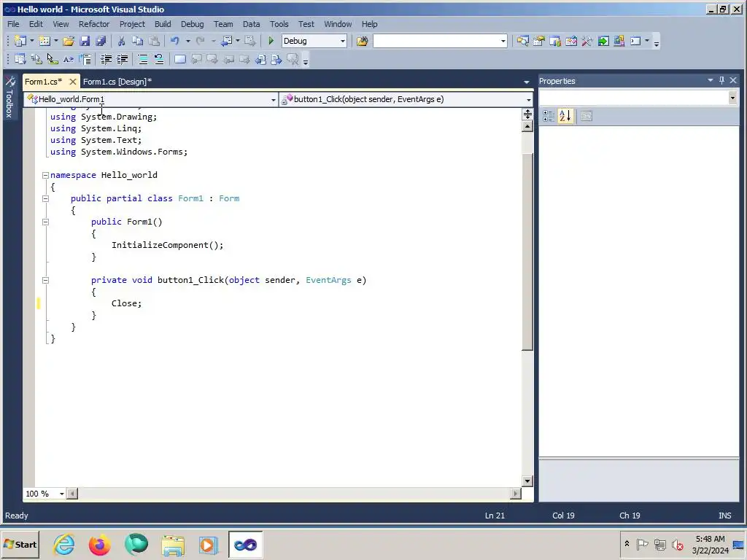
Task: Increase line indent with toolbar icon
Action: point(123,60)
